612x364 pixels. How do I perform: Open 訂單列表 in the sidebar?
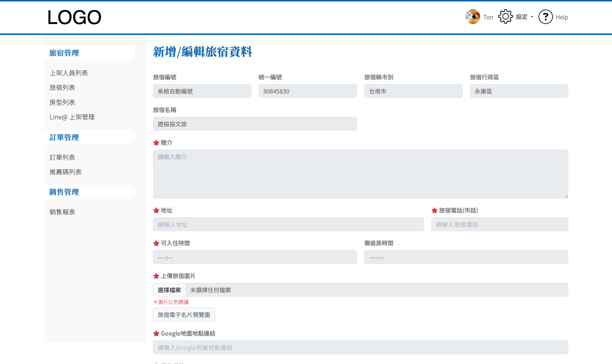point(62,157)
